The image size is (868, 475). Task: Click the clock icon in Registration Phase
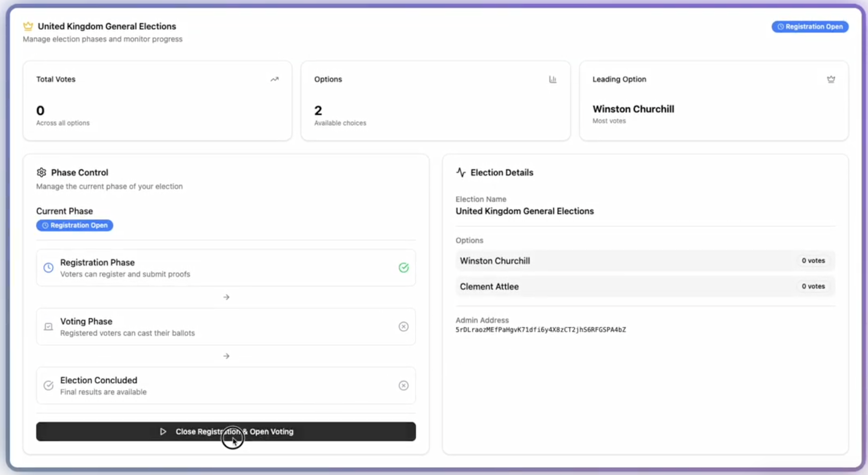click(x=49, y=268)
